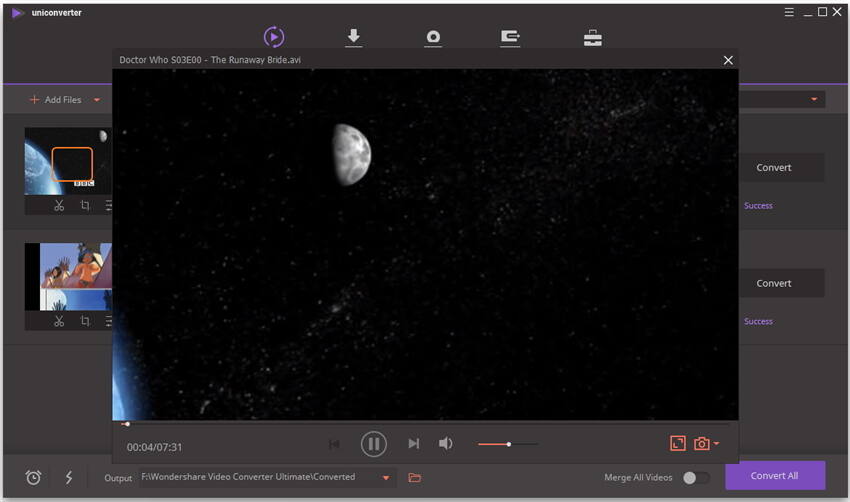The image size is (850, 502).
Task: Adjust the volume slider
Action: [x=508, y=444]
